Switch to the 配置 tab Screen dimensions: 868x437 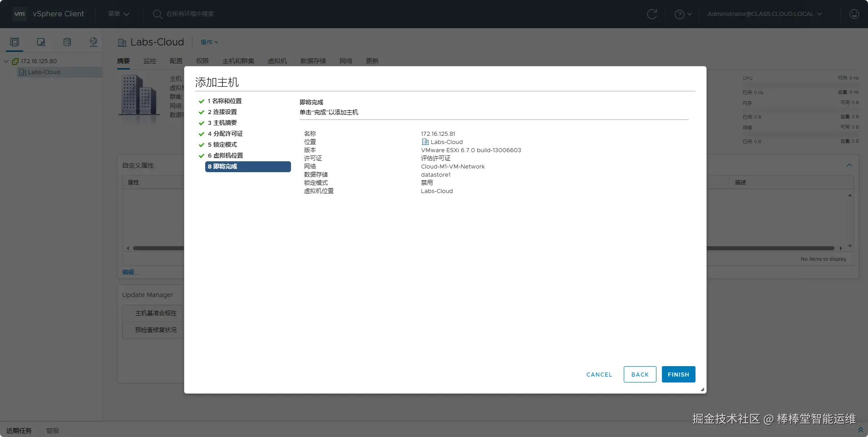coord(176,61)
